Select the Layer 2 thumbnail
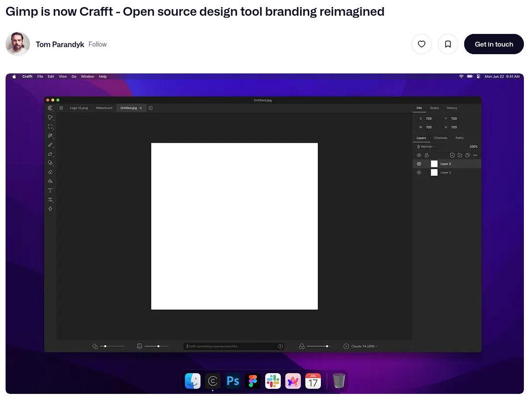 coord(434,164)
